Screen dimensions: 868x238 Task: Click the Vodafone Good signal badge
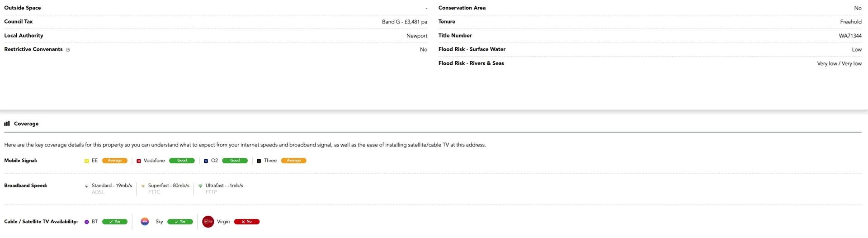pos(182,161)
